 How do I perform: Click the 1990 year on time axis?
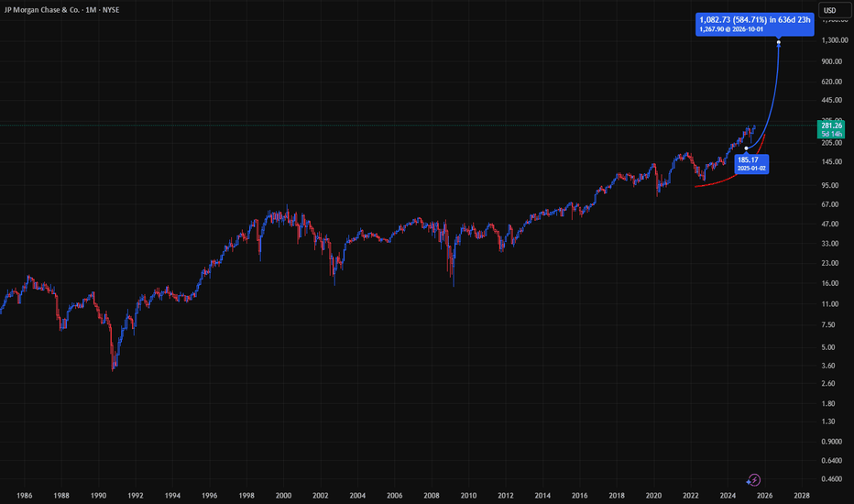(99, 496)
